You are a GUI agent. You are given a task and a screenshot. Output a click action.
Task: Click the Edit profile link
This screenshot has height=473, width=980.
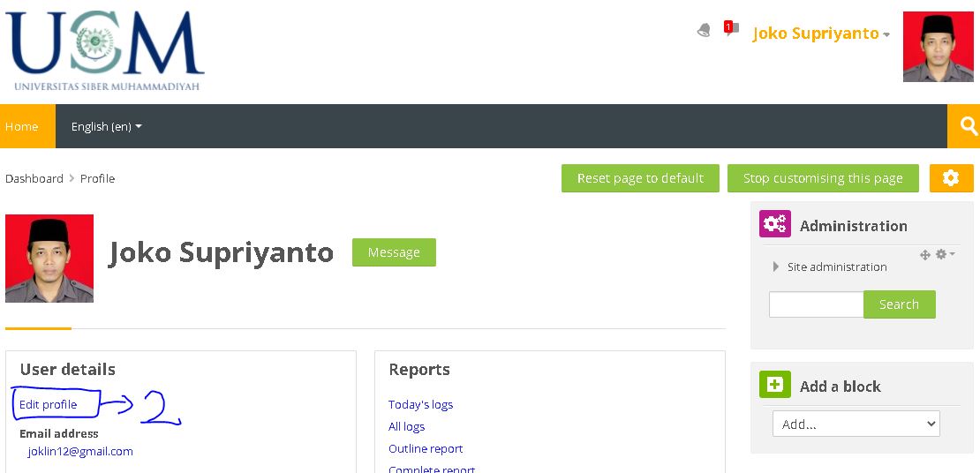pyautogui.click(x=49, y=404)
